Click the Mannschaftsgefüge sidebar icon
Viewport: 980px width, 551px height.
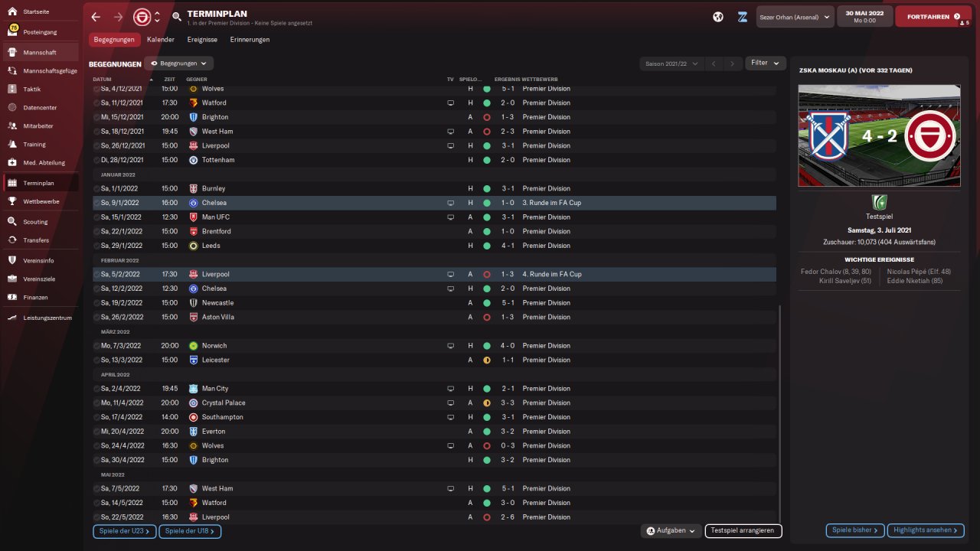12,70
